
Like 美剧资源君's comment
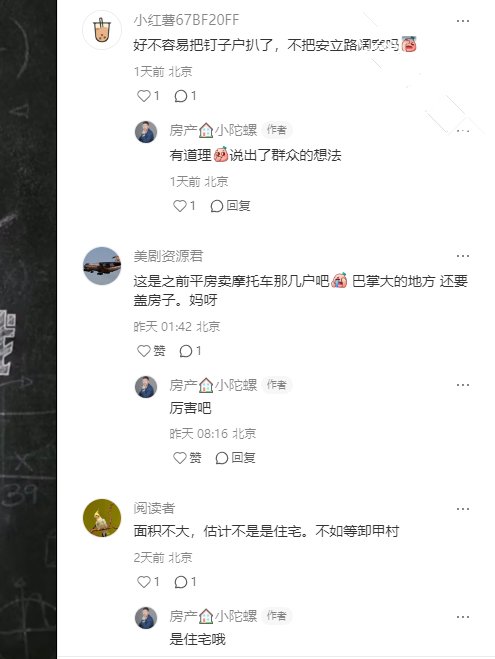(151, 351)
